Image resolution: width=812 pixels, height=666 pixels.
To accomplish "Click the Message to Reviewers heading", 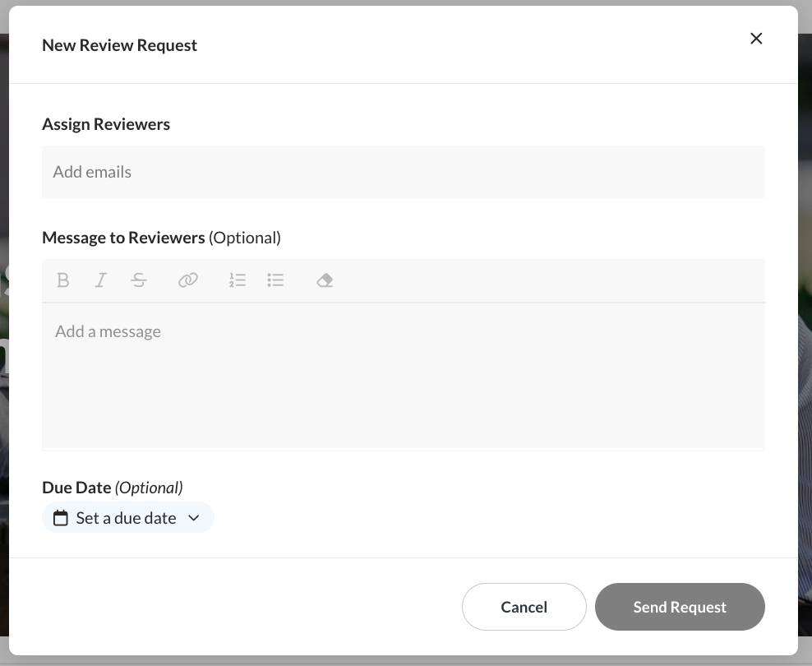I will 123,238.
